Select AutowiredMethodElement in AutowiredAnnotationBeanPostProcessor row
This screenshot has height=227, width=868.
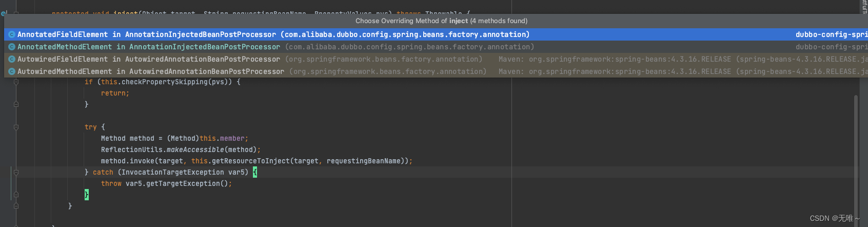[x=436, y=71]
